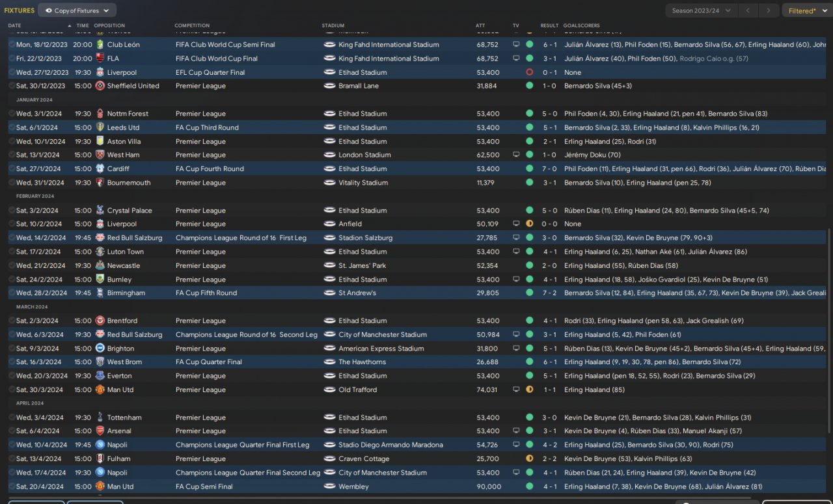Click the West Ham club badge
Image resolution: width=833 pixels, height=504 pixels.
100,155
